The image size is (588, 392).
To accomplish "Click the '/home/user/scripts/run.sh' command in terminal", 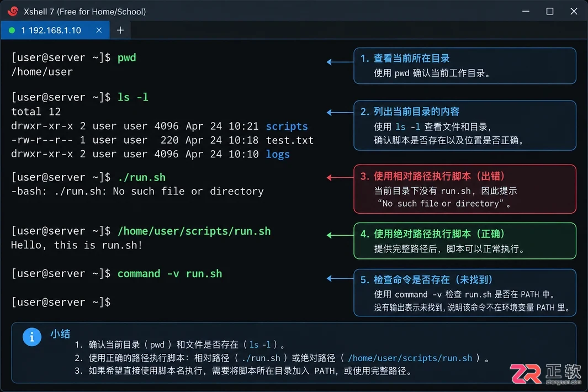I will point(194,231).
